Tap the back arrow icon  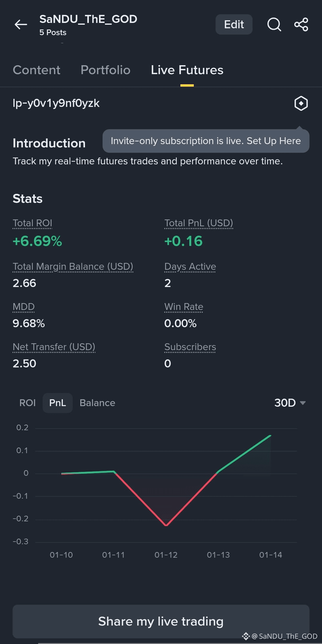click(21, 24)
